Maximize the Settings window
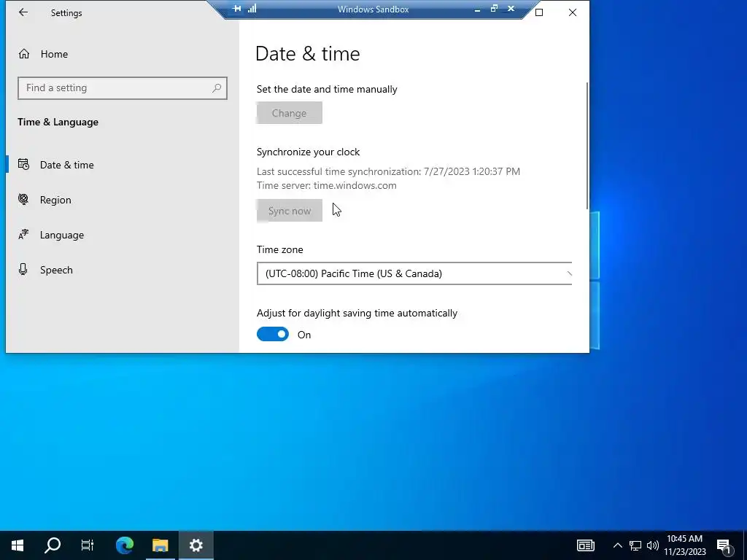 click(539, 12)
